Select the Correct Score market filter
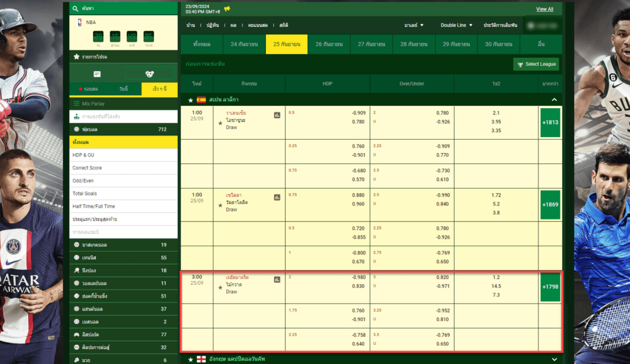The image size is (630, 364). point(123,168)
